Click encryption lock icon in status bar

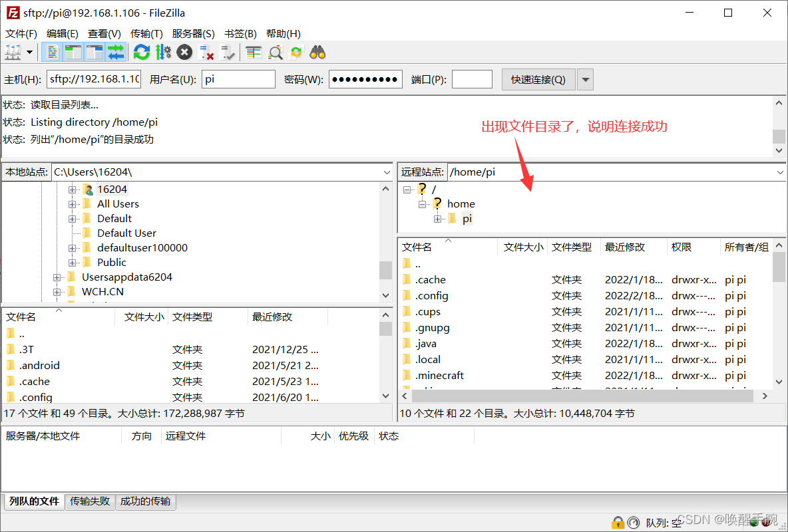(618, 523)
